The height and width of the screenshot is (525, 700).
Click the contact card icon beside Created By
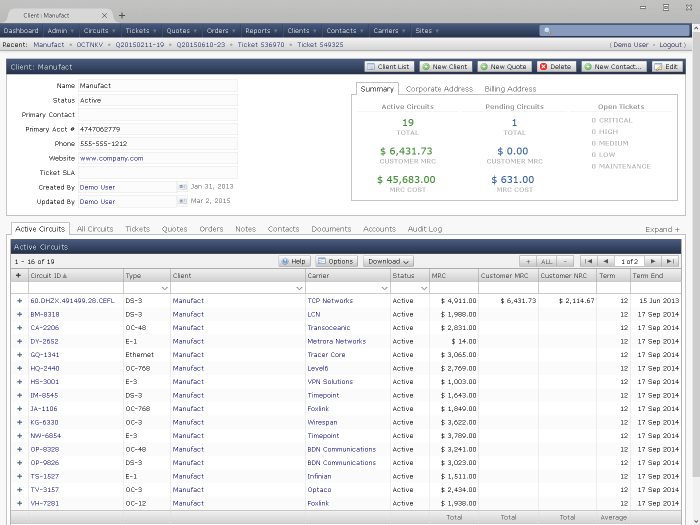[x=182, y=187]
